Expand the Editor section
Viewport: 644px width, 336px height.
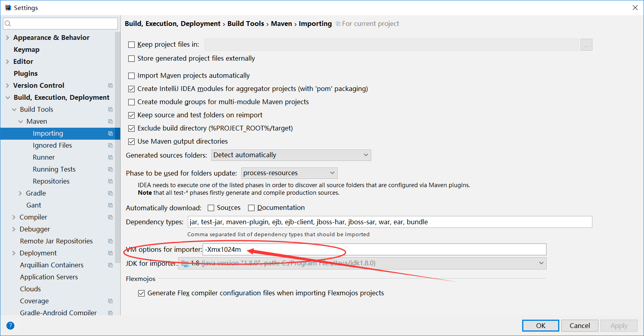[7, 61]
